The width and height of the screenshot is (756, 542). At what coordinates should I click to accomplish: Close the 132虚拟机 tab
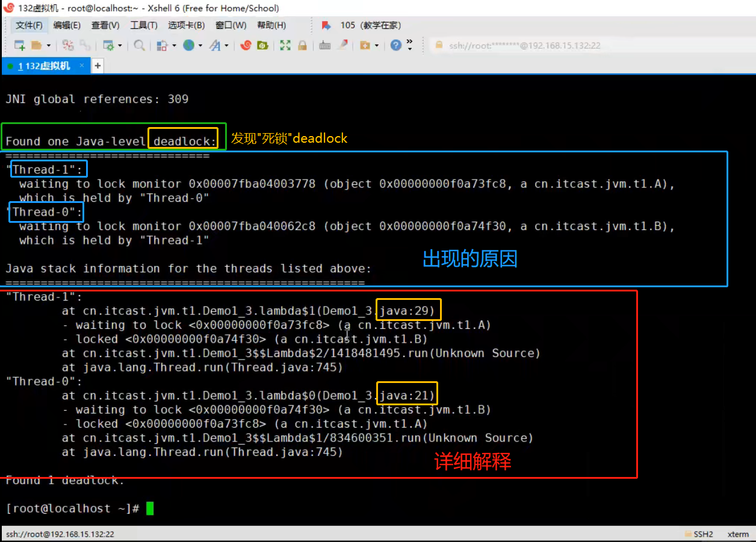(x=82, y=66)
